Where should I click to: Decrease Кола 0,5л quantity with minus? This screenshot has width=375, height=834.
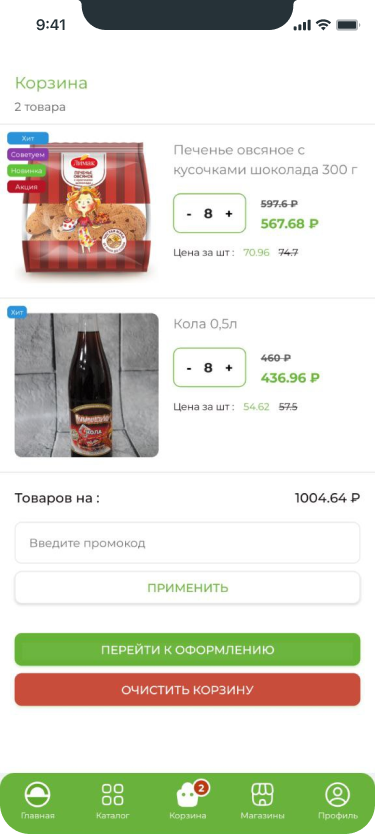click(189, 368)
